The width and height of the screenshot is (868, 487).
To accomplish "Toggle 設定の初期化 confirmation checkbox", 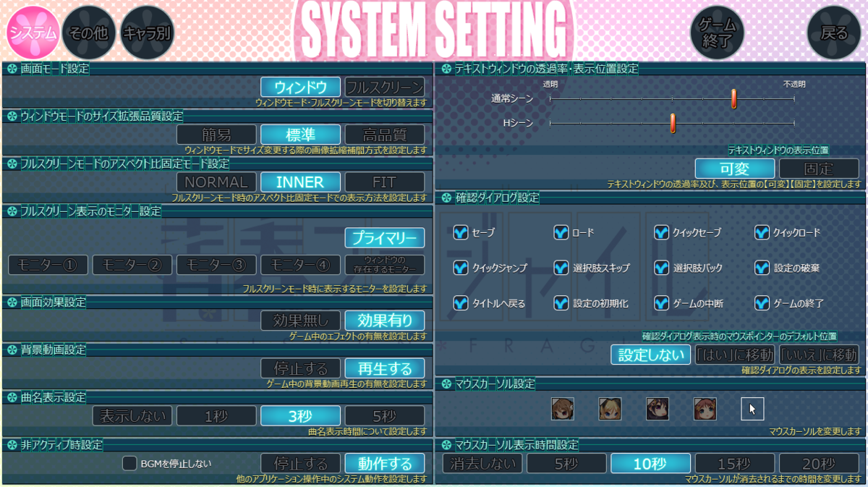I will 561,303.
